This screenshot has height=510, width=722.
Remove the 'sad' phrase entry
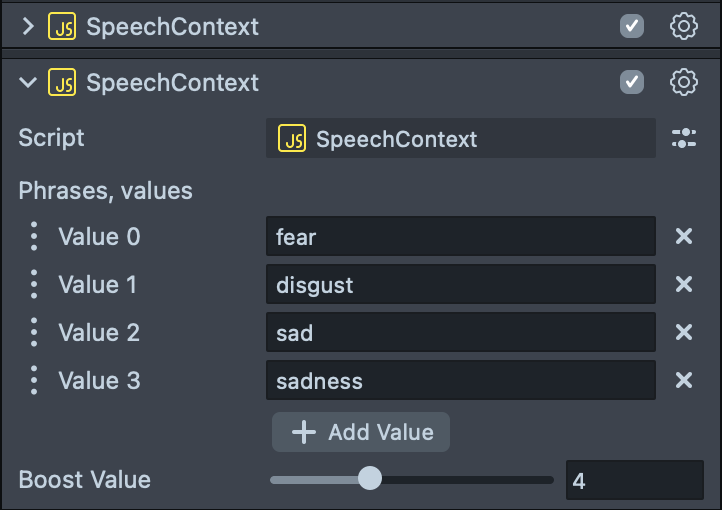(684, 333)
